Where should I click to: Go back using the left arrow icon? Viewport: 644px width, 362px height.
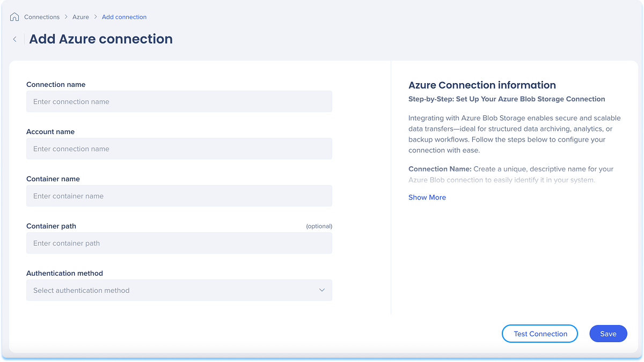[x=15, y=39]
